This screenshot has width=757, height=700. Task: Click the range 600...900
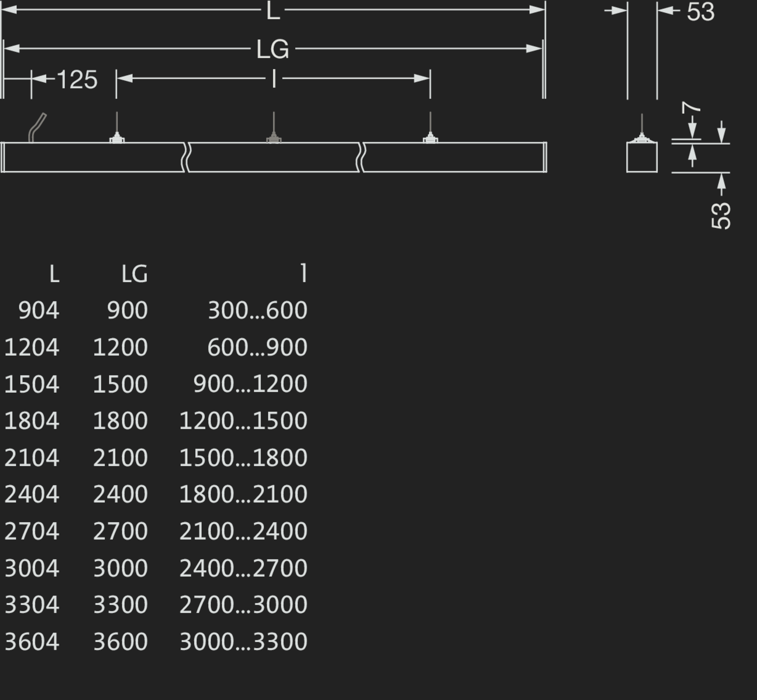pyautogui.click(x=258, y=347)
